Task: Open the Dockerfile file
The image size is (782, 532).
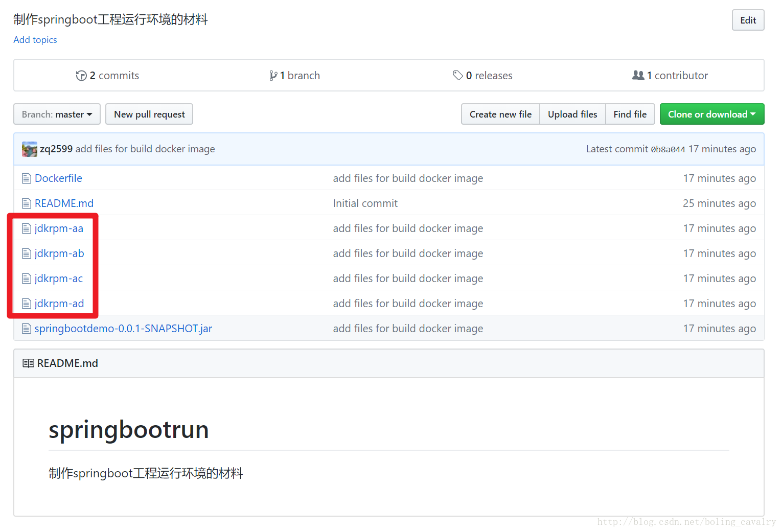Action: 58,178
